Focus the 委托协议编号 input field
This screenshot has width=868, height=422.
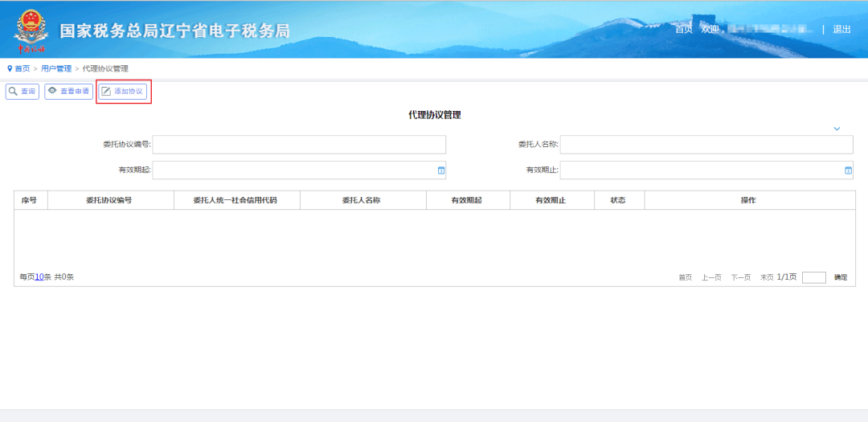point(299,145)
